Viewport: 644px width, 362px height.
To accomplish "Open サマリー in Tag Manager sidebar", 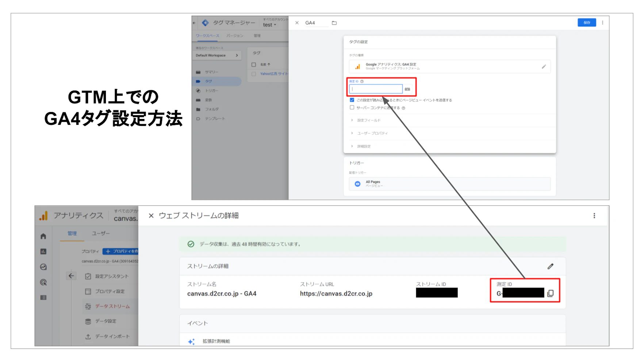I will pos(212,72).
